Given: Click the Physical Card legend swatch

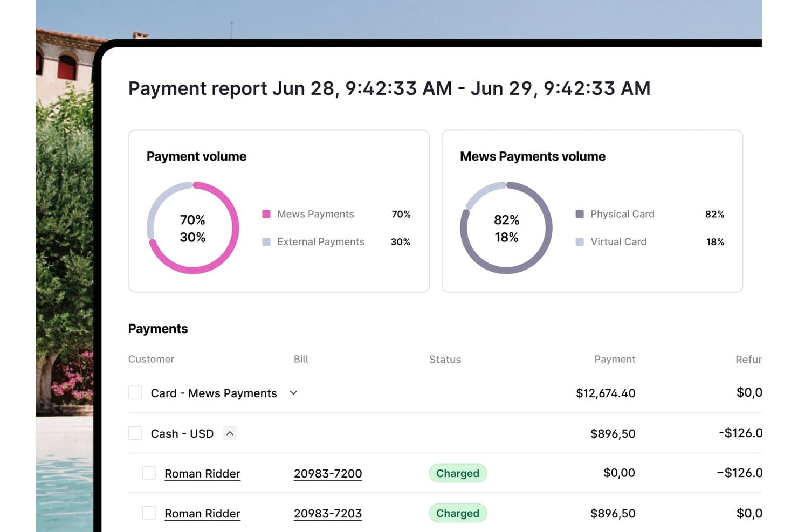Looking at the screenshot, I should point(580,214).
